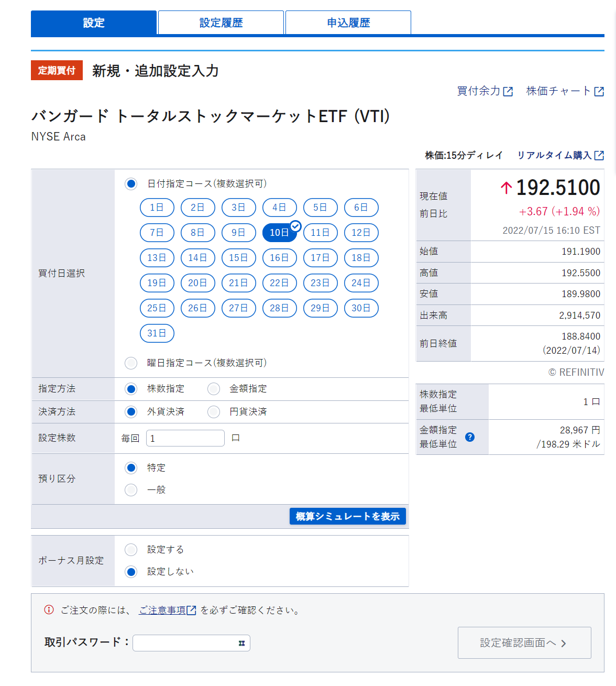Click the blue help question-mark icon
Image resolution: width=616 pixels, height=686 pixels.
(470, 437)
